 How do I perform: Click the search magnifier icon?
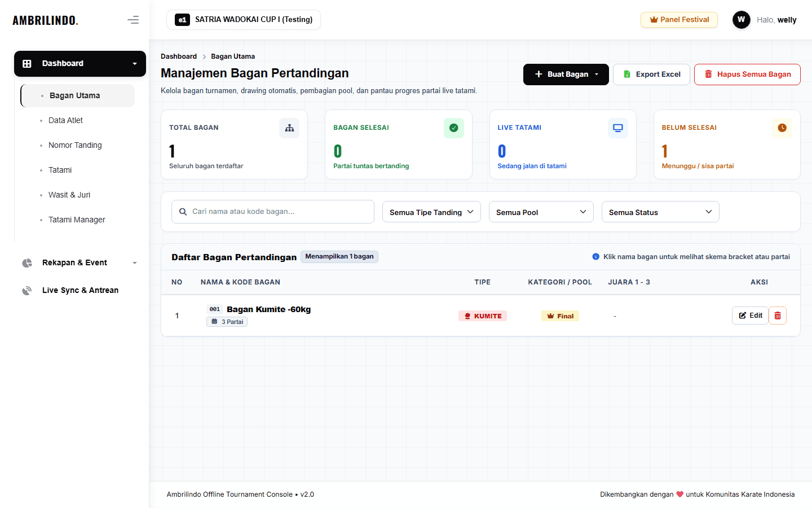click(183, 212)
